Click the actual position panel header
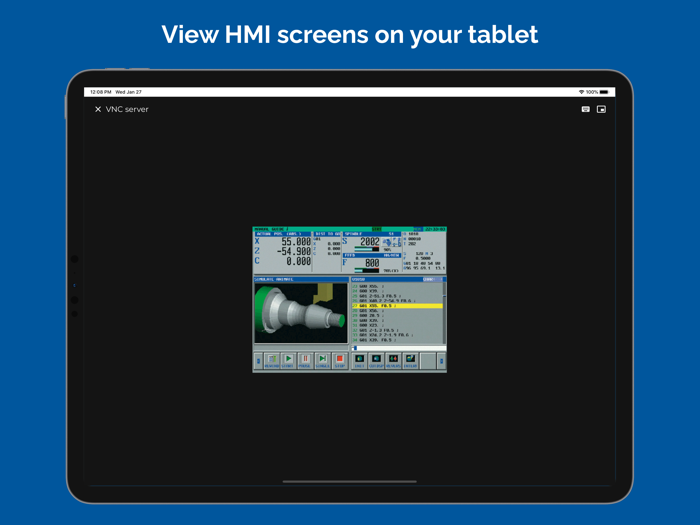 (x=283, y=234)
